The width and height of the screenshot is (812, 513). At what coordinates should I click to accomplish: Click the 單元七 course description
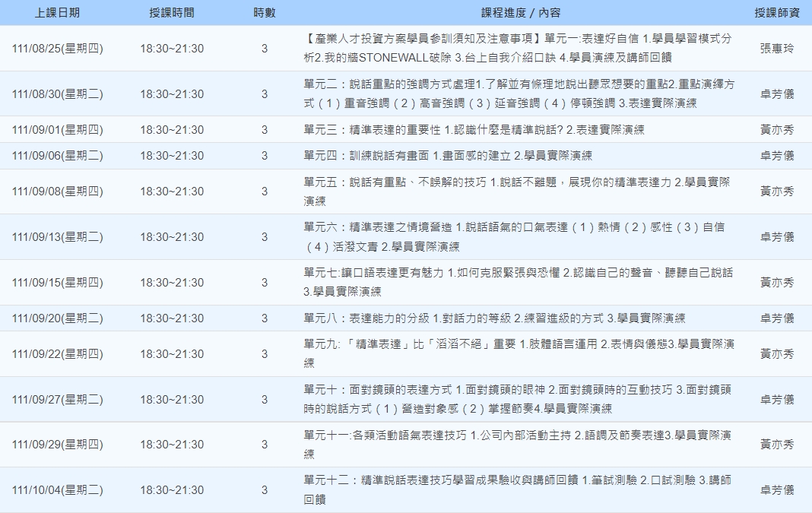(519, 282)
